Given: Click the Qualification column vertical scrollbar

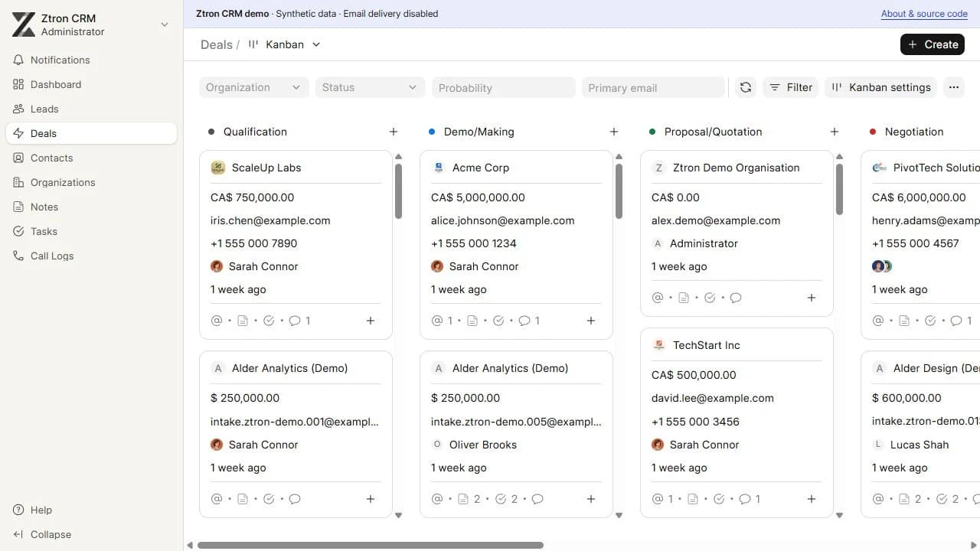Looking at the screenshot, I should point(398,191).
